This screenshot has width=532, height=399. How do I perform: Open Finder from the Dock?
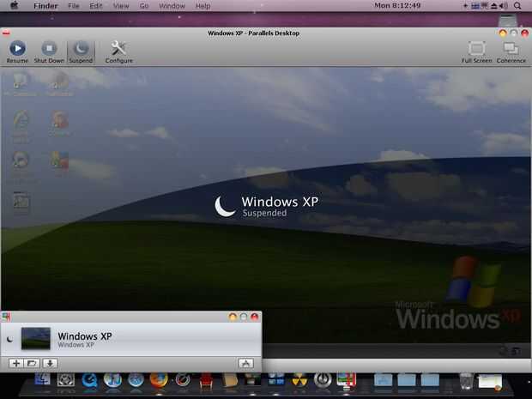coord(43,379)
